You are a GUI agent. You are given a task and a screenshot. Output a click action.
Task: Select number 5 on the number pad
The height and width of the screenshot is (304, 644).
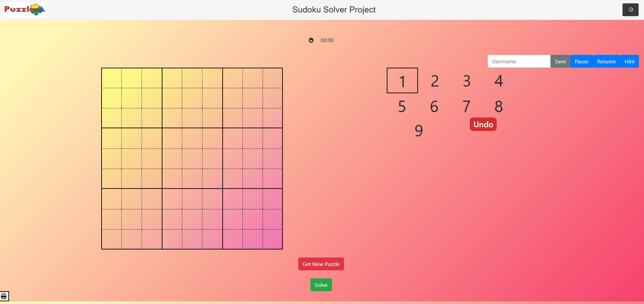click(401, 106)
